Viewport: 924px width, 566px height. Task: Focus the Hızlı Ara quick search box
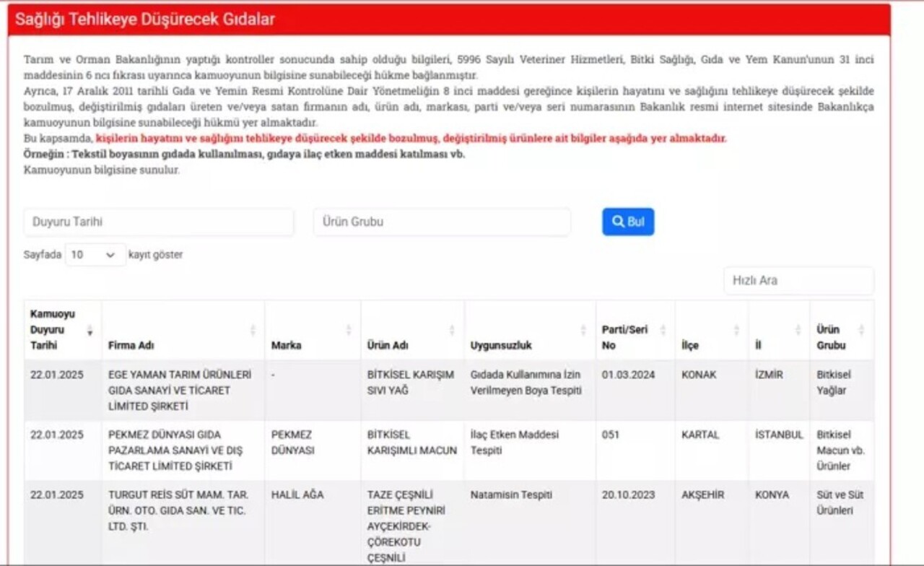coord(798,281)
